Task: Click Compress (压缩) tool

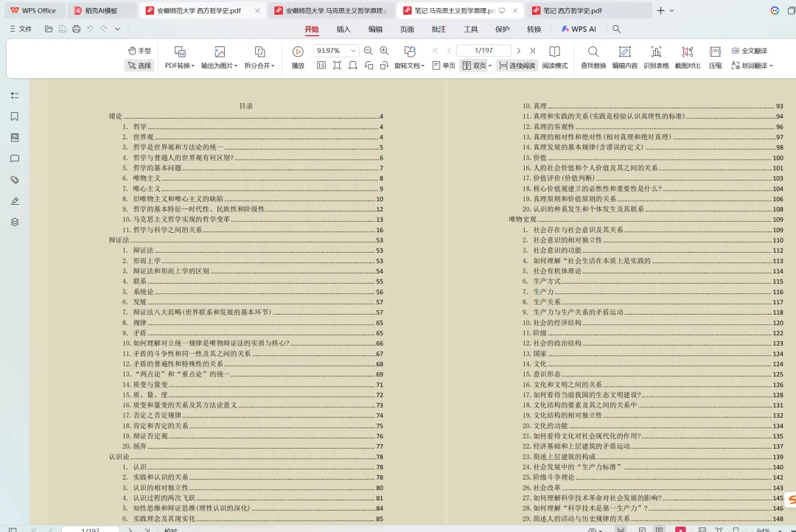Action: click(x=715, y=58)
